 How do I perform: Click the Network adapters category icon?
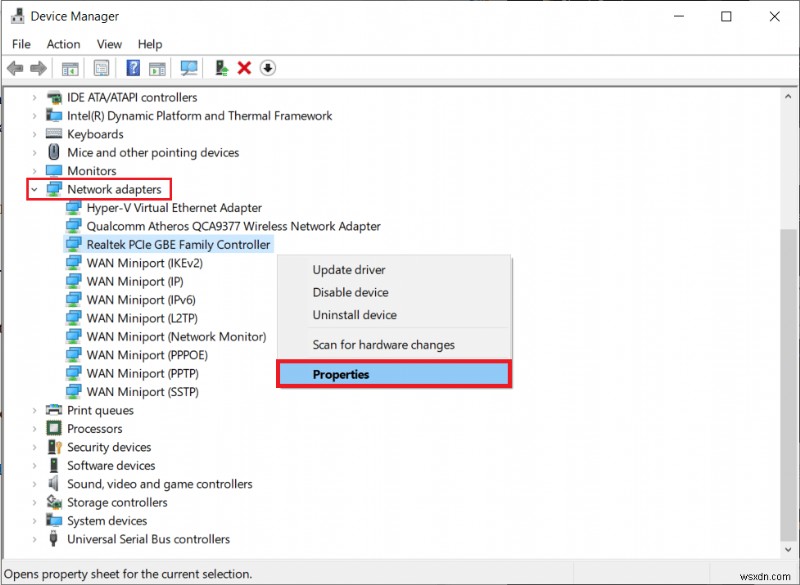54,189
